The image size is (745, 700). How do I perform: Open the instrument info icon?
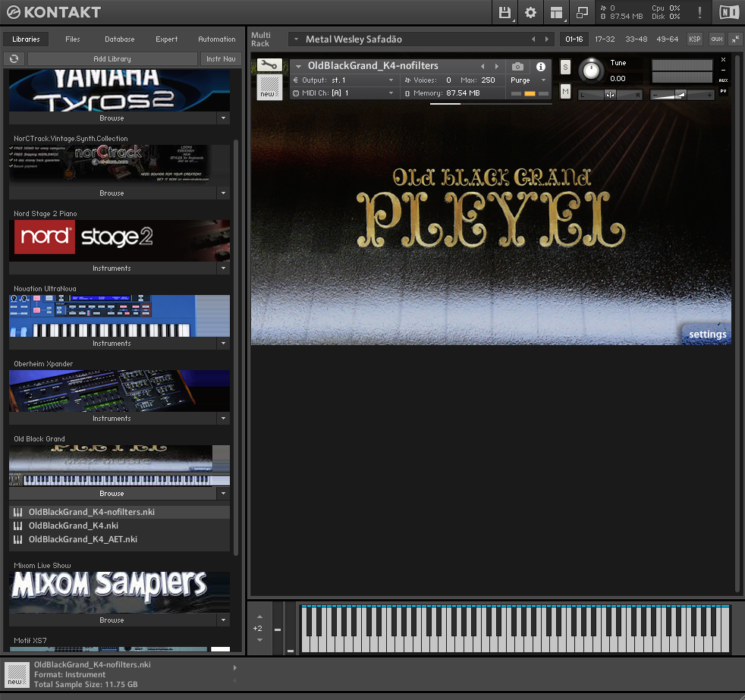tap(541, 67)
